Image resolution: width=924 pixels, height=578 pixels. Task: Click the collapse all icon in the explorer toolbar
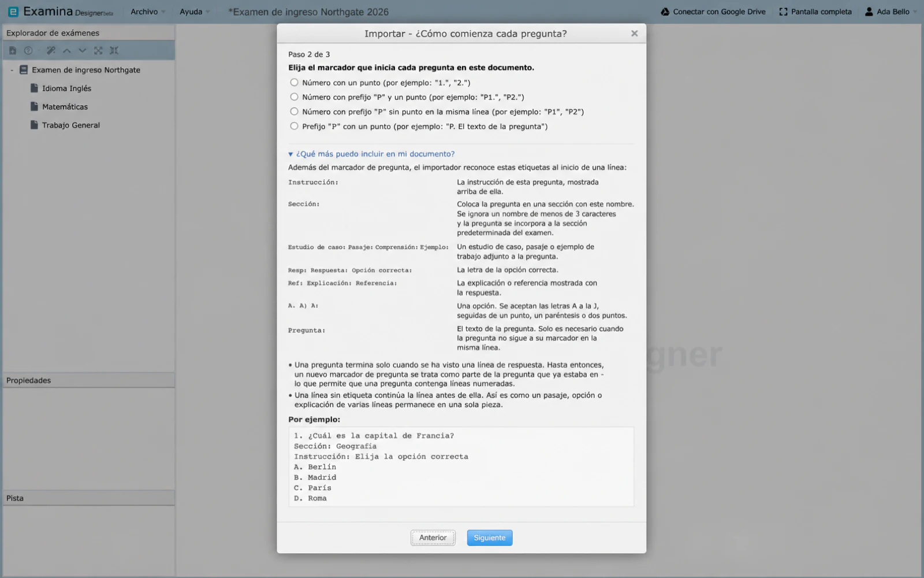click(114, 51)
